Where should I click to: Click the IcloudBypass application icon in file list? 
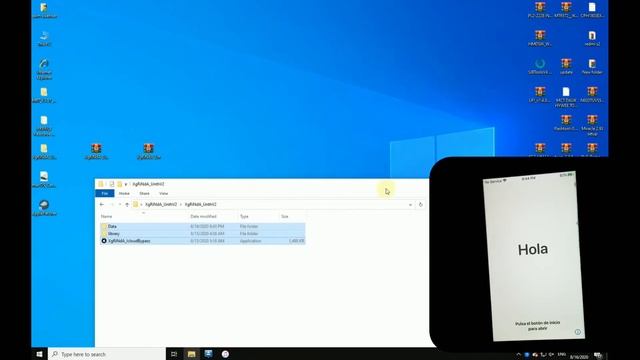coord(104,241)
